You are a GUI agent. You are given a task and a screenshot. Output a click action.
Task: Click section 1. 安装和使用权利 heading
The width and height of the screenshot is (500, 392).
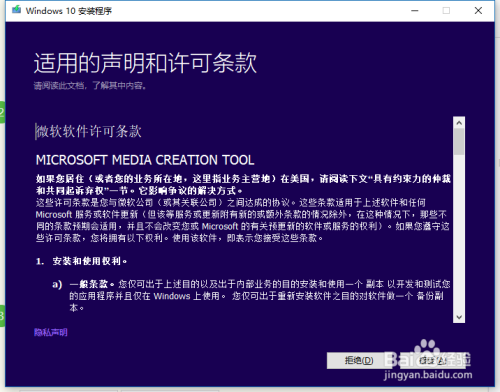click(x=81, y=261)
